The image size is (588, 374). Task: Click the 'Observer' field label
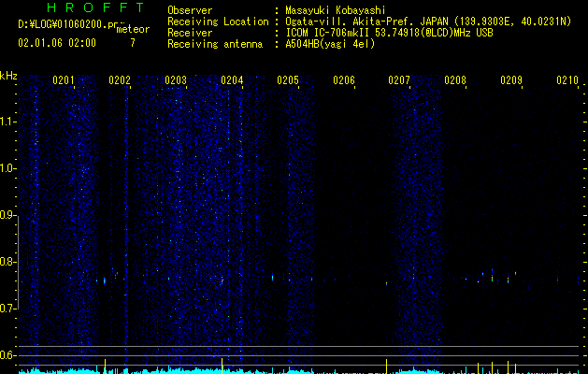click(190, 10)
